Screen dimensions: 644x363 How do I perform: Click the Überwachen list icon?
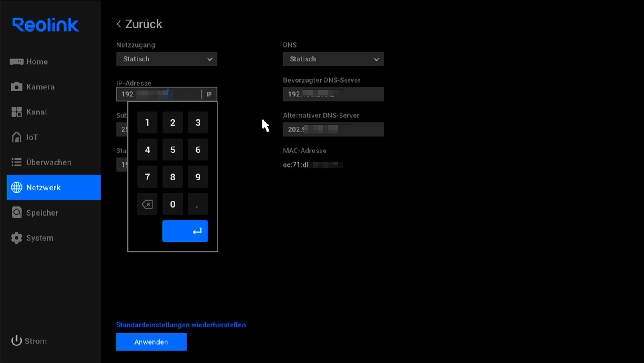16,162
